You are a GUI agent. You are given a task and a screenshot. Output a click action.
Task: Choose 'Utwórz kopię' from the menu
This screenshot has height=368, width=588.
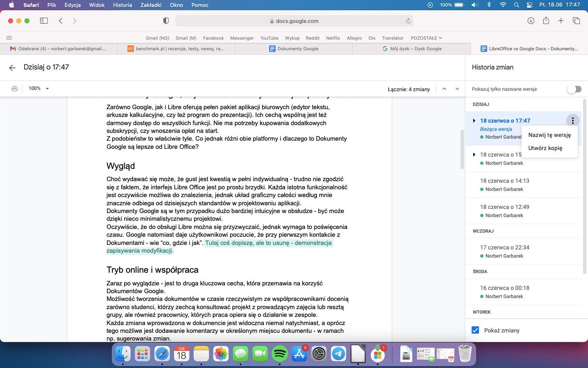pos(550,148)
